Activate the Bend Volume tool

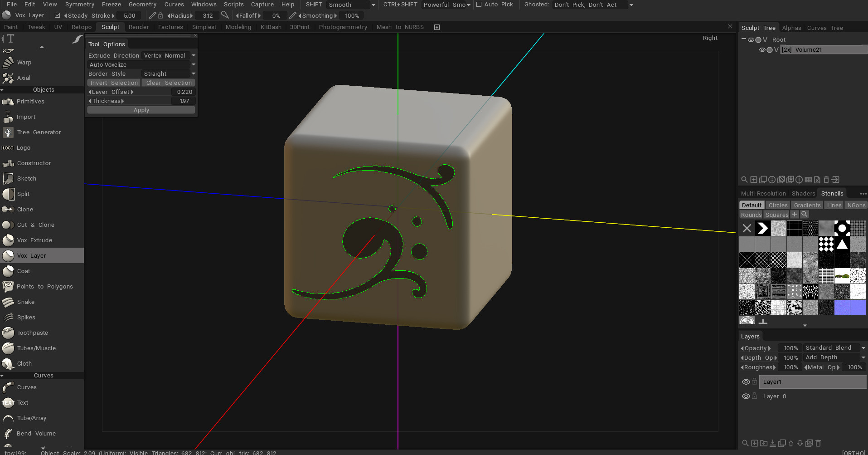point(36,434)
